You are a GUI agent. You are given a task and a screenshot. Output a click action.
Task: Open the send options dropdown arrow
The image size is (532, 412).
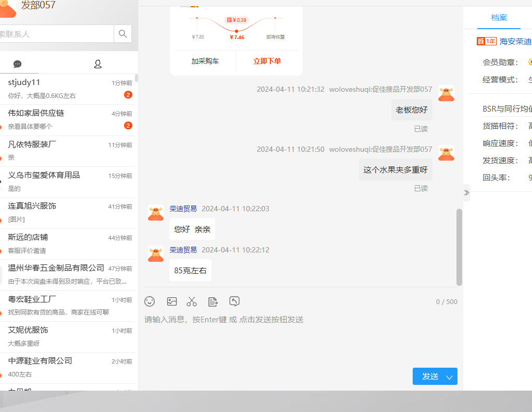[x=450, y=377]
